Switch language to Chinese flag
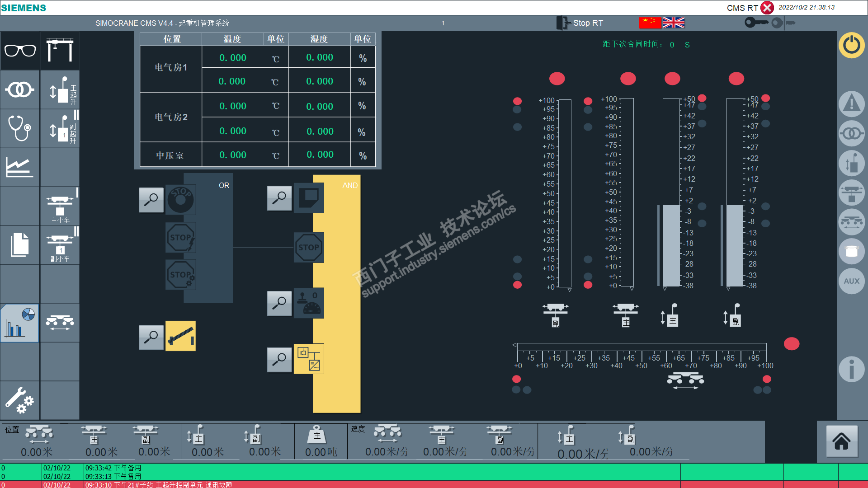This screenshot has height=488, width=868. click(650, 23)
